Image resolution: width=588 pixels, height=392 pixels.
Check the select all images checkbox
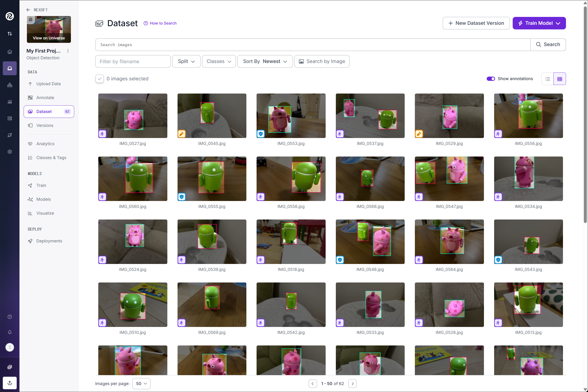(x=99, y=79)
